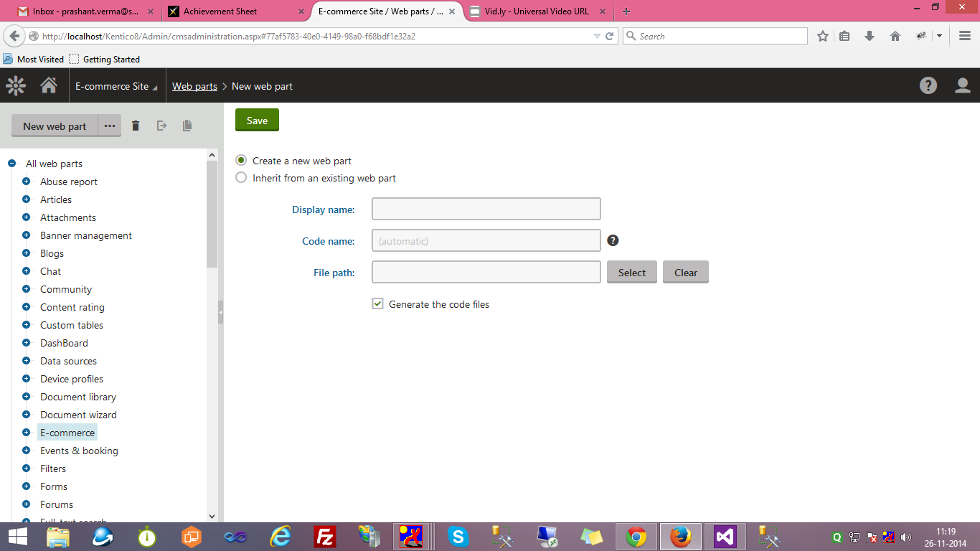The image size is (980, 551).
Task: Uncheck Generate the code files
Action: (x=378, y=304)
